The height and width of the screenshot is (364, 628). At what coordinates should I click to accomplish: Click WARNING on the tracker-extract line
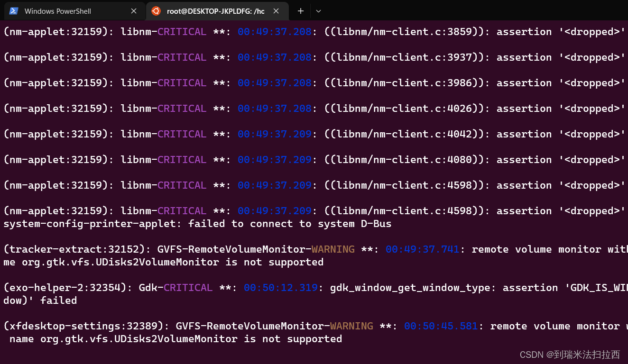[x=333, y=249]
